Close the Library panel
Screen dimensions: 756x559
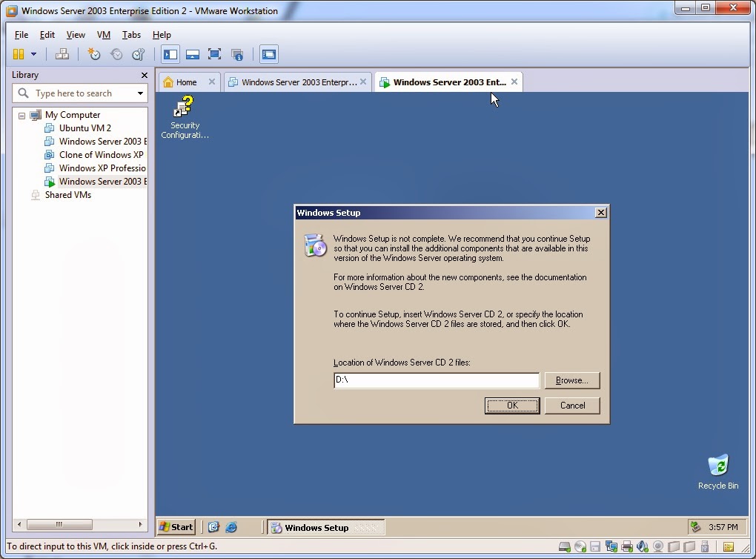[145, 75]
